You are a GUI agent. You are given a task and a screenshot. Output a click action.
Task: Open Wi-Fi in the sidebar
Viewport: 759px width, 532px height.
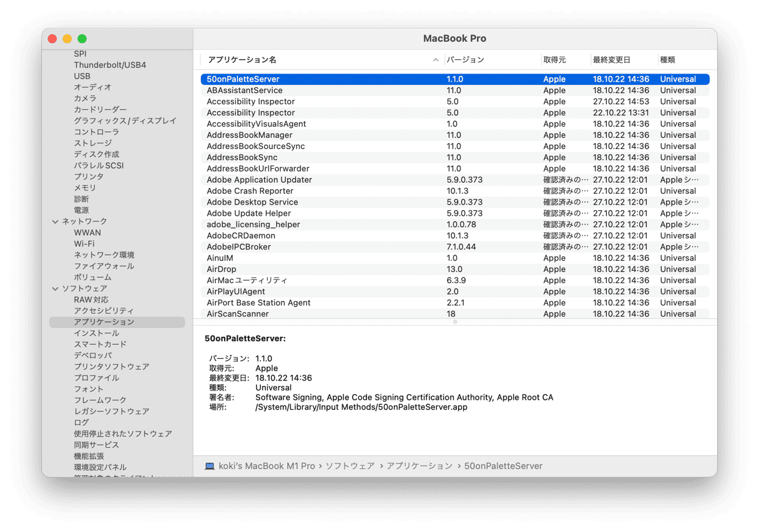pyautogui.click(x=84, y=244)
